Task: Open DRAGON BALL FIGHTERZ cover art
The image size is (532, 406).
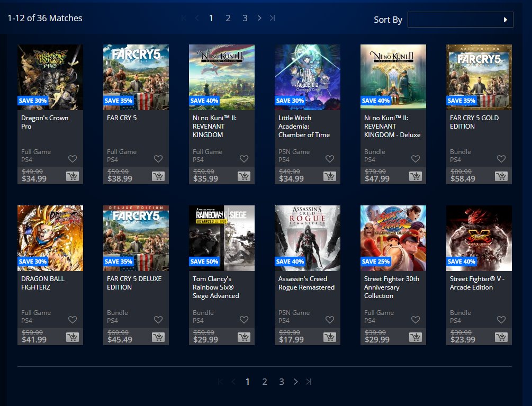Action: [50, 238]
